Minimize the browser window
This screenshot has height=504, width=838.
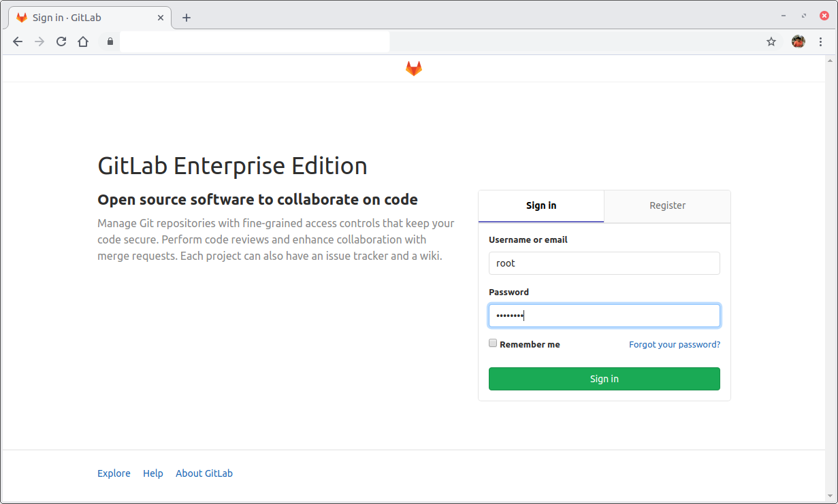point(784,16)
